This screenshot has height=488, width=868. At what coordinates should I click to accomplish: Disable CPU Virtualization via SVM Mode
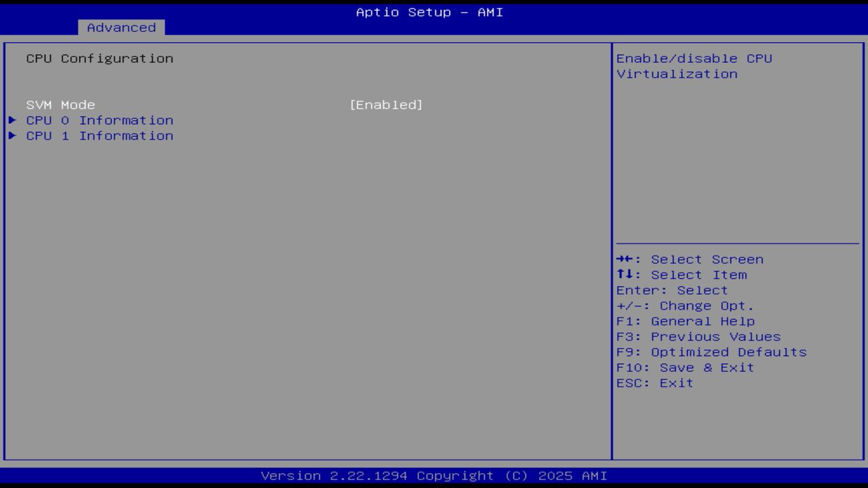coord(385,104)
